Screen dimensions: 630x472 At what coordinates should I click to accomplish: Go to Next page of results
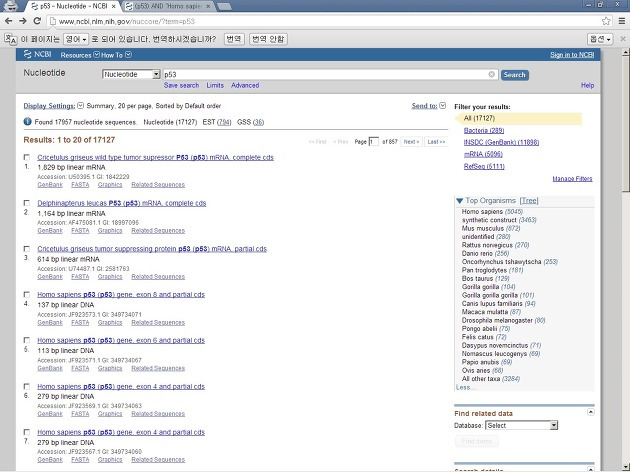[x=411, y=142]
